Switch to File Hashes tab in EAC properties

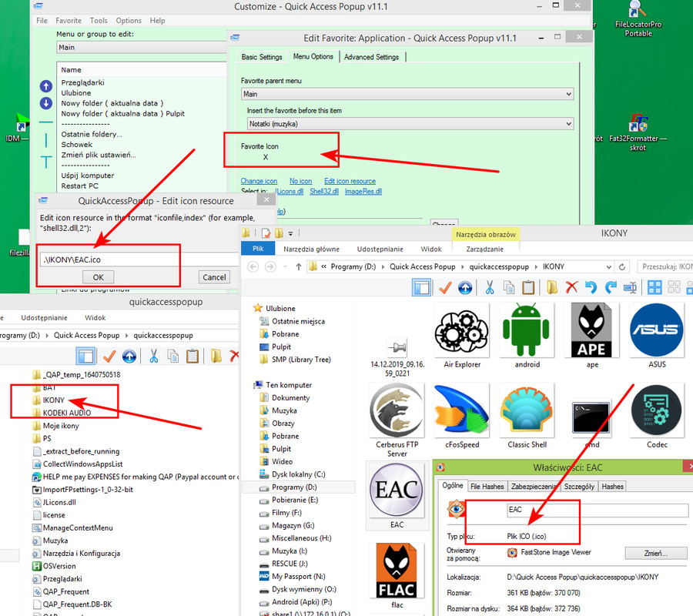pos(487,487)
